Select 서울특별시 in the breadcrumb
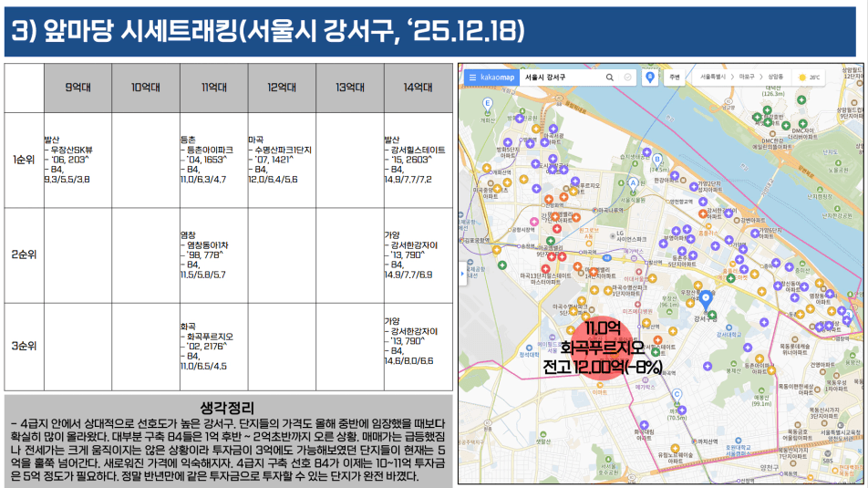 pyautogui.click(x=713, y=78)
